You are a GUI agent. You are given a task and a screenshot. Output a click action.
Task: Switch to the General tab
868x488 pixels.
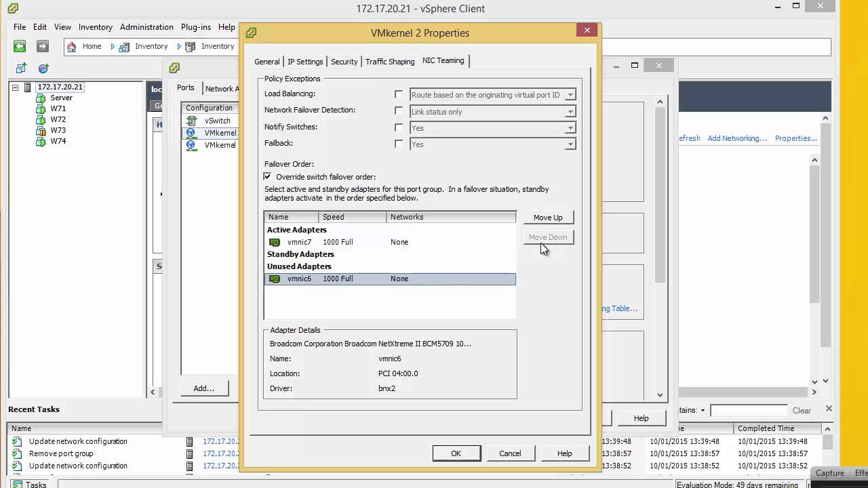(267, 62)
